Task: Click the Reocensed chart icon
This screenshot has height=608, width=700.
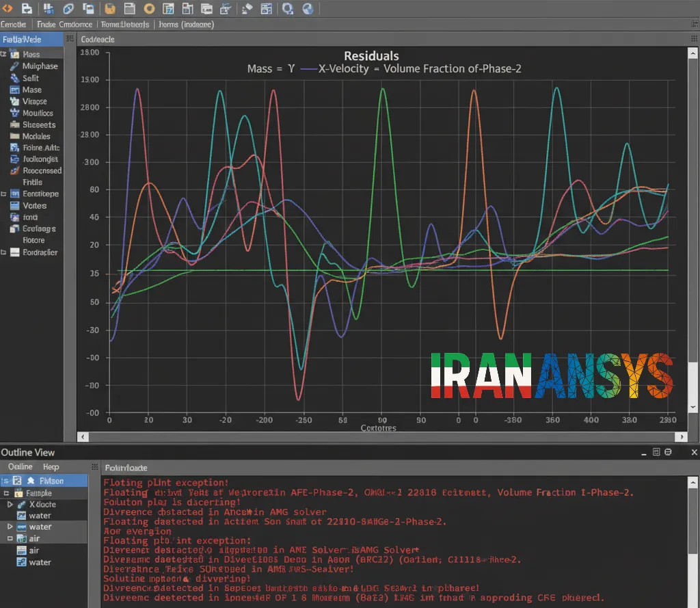Action: coord(15,171)
